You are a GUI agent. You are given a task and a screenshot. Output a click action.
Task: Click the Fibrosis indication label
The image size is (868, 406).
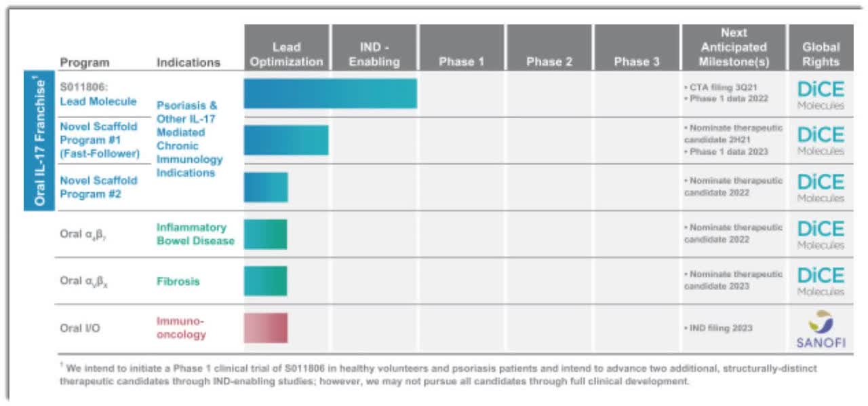coord(178,281)
